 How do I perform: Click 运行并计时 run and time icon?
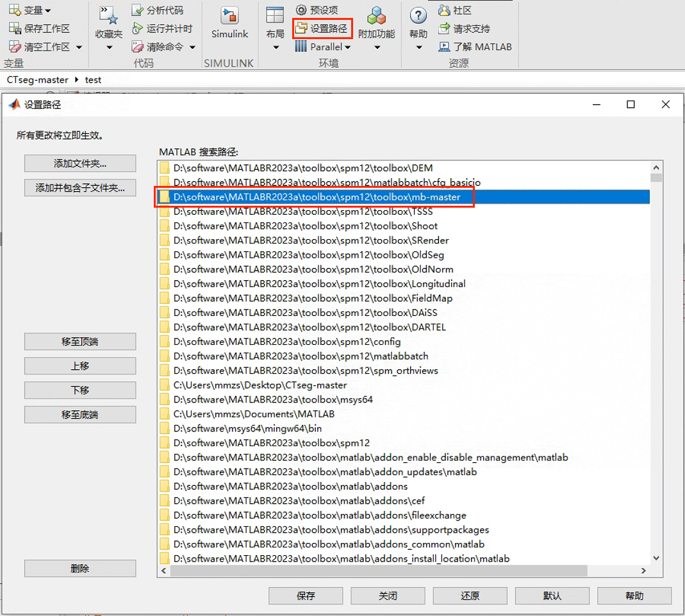coord(137,28)
